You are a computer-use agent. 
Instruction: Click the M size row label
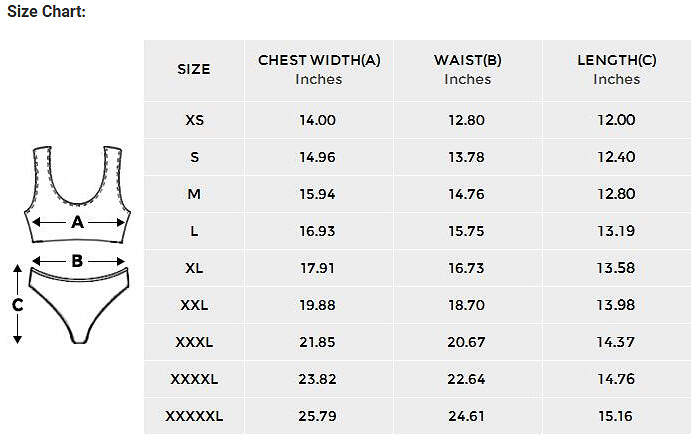(194, 194)
